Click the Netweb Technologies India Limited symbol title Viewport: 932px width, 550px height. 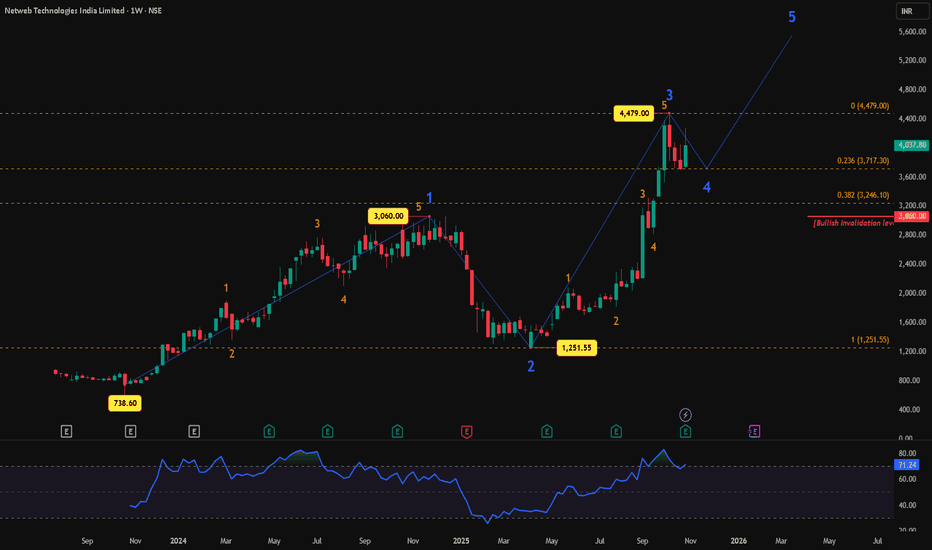[x=64, y=11]
